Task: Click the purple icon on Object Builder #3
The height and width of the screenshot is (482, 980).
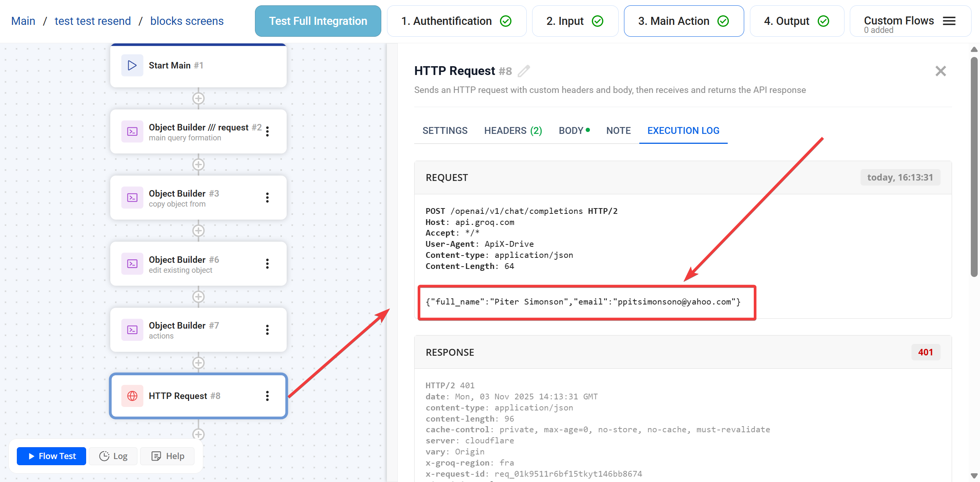Action: (132, 198)
